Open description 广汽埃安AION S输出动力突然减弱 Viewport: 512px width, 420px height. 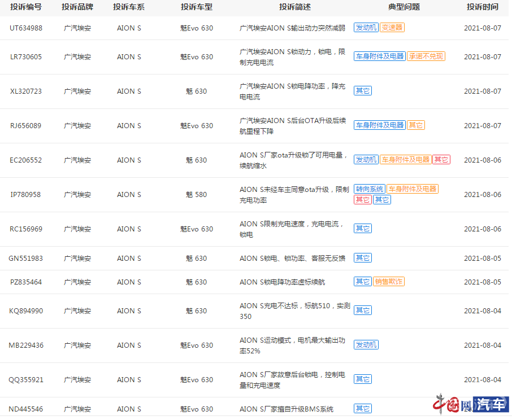(292, 28)
